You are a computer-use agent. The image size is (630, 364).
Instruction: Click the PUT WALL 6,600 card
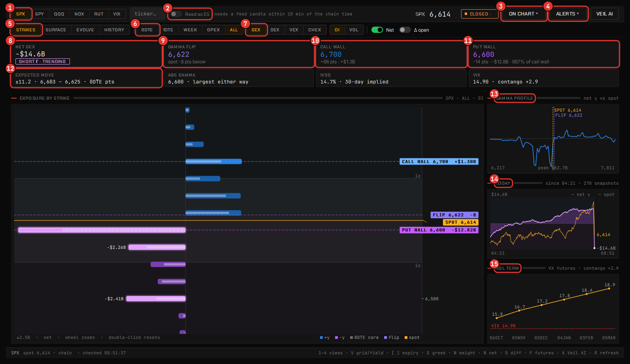click(544, 54)
